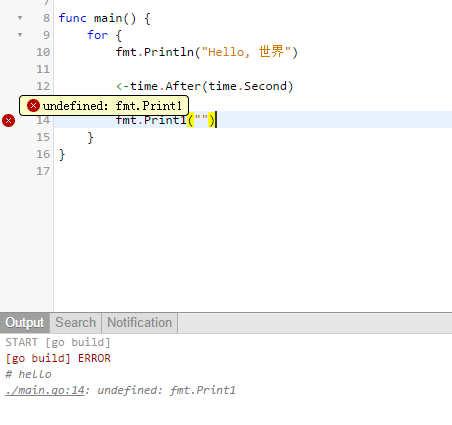Click the error icon inside the tooltip
452x425 pixels.
pos(33,106)
